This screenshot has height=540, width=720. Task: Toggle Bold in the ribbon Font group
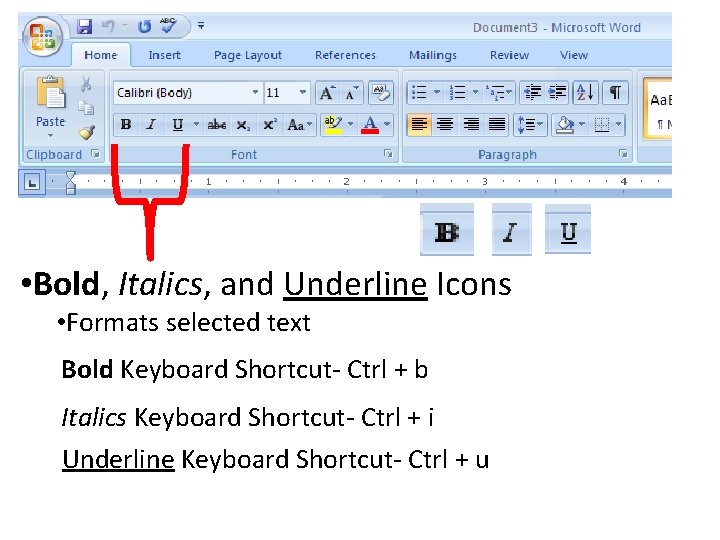126,124
